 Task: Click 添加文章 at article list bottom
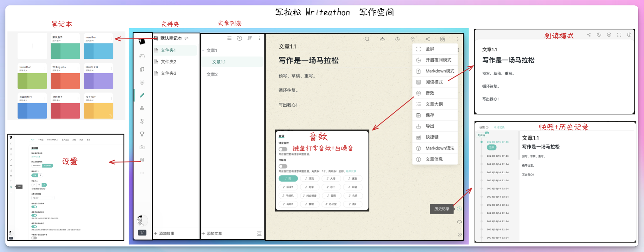click(212, 233)
